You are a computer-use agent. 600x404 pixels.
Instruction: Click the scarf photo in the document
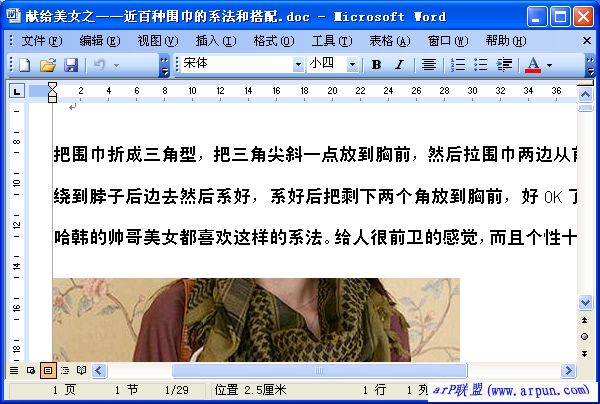[256, 320]
